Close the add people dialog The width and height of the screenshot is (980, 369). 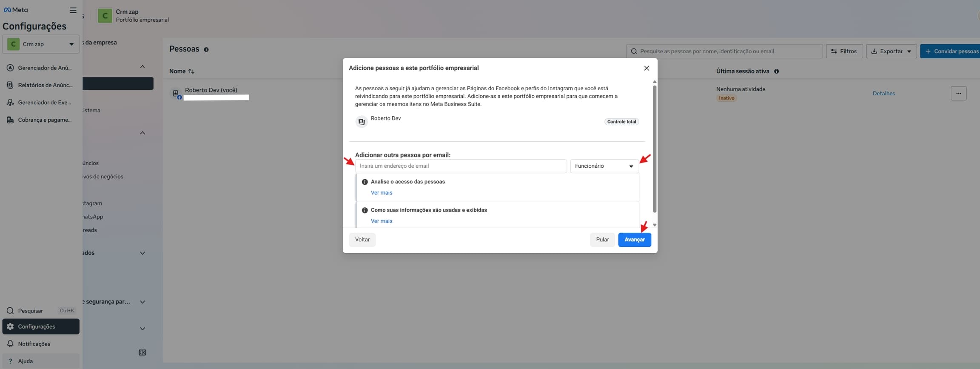coord(647,68)
